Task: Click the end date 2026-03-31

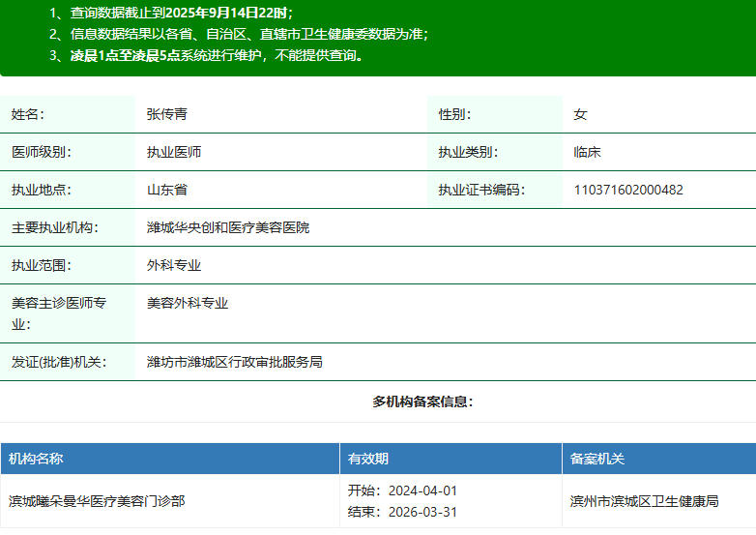Action: coord(422,512)
